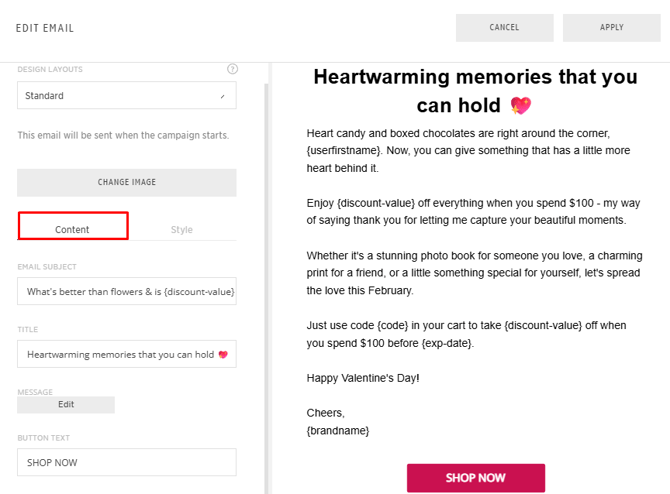The height and width of the screenshot is (494, 670).
Task: Click the left settings panel scrollbar
Action: [266, 280]
